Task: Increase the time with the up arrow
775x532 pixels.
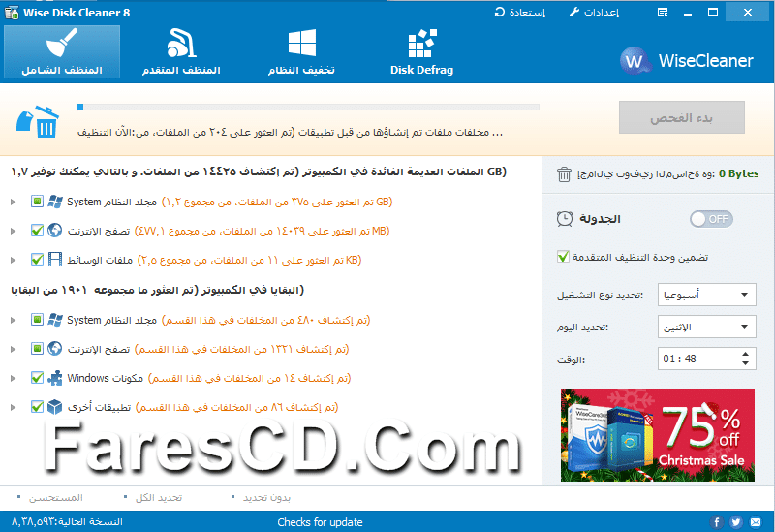Action: pos(745,354)
